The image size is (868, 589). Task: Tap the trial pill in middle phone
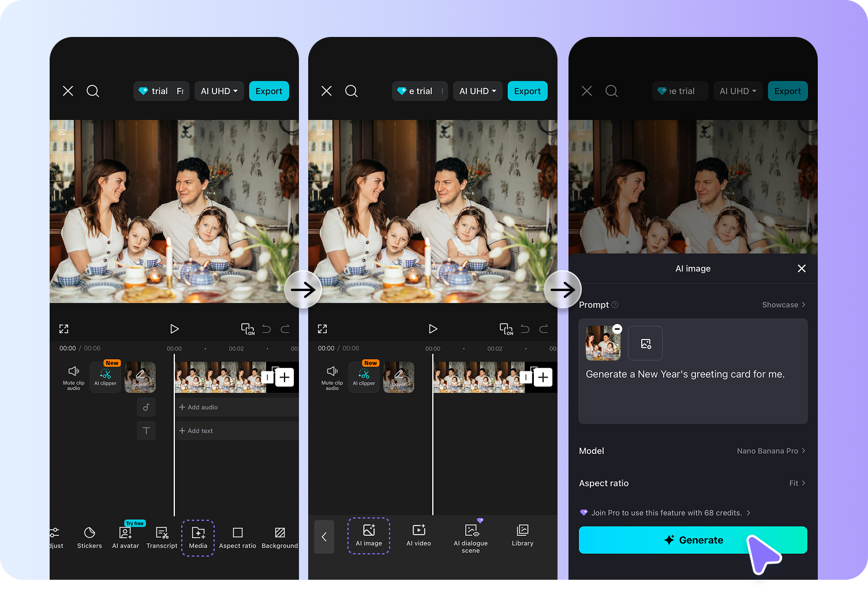pos(420,91)
